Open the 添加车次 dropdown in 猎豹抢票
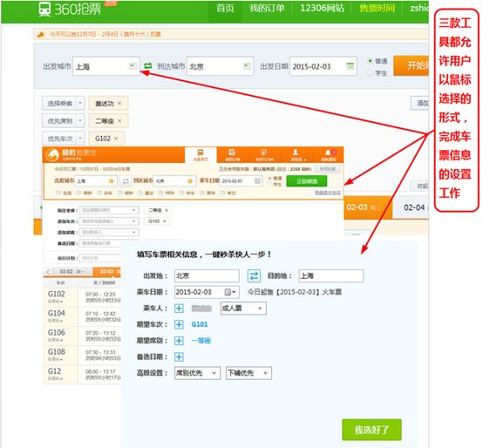Viewport: 483px width, 448px height. [x=109, y=221]
